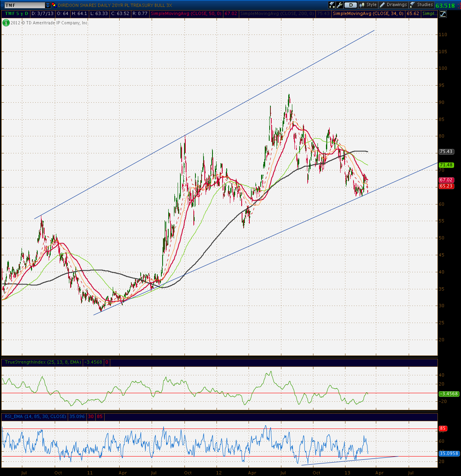Click the curve icon right of study labels
This screenshot has width=461, height=476.
click(x=443, y=14)
